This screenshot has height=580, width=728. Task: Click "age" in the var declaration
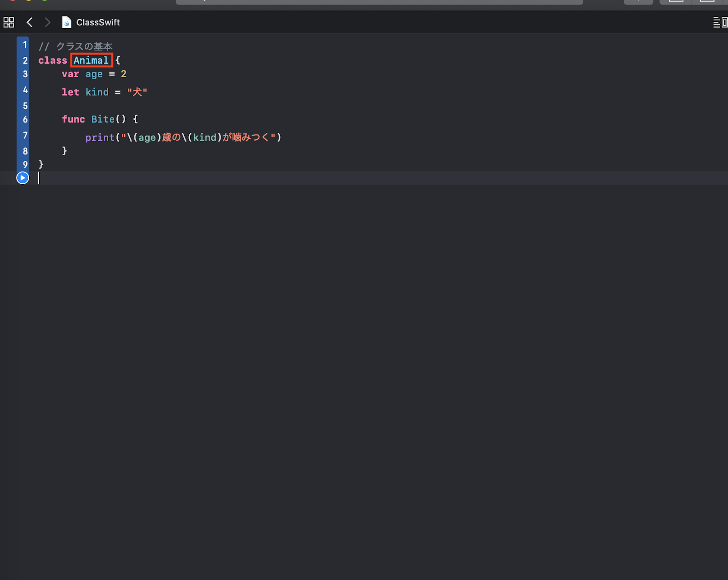click(x=94, y=75)
